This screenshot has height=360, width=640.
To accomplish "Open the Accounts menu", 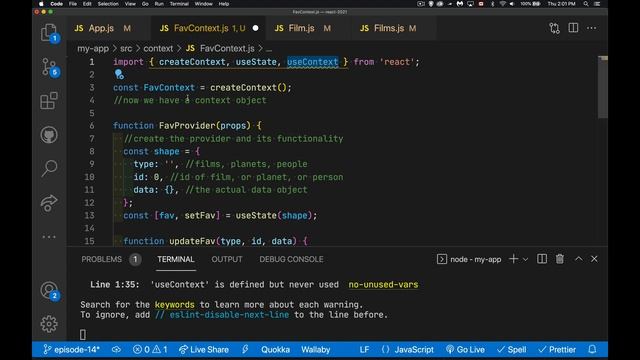I will (x=49, y=290).
